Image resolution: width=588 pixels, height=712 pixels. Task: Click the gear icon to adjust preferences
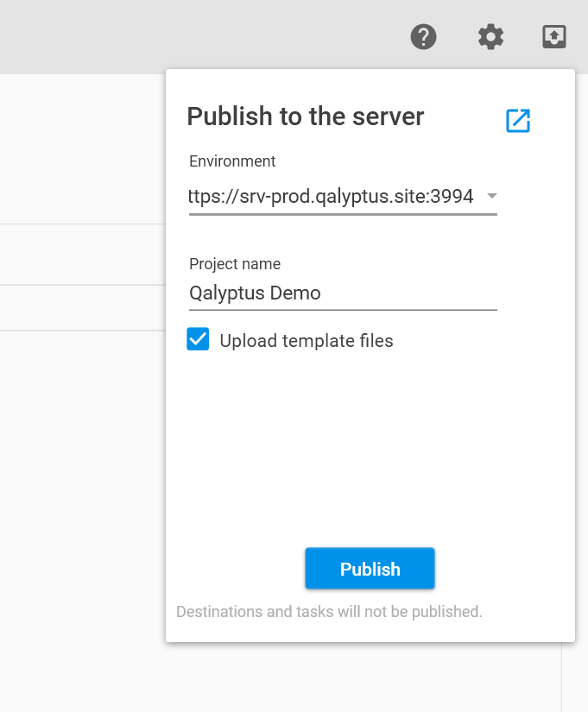pos(490,37)
